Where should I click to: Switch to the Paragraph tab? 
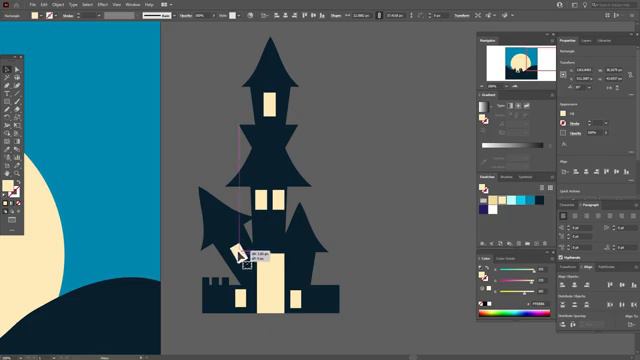(590, 205)
